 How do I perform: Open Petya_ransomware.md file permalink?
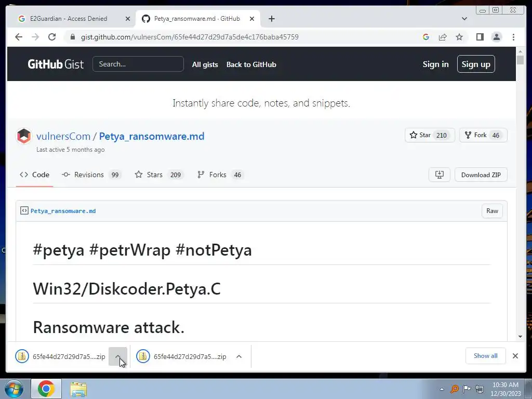click(63, 211)
